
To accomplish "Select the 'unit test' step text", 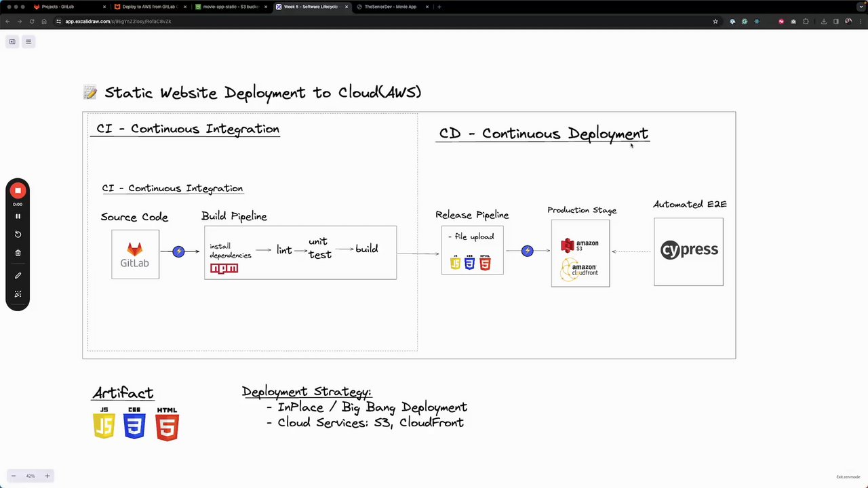I will [319, 248].
